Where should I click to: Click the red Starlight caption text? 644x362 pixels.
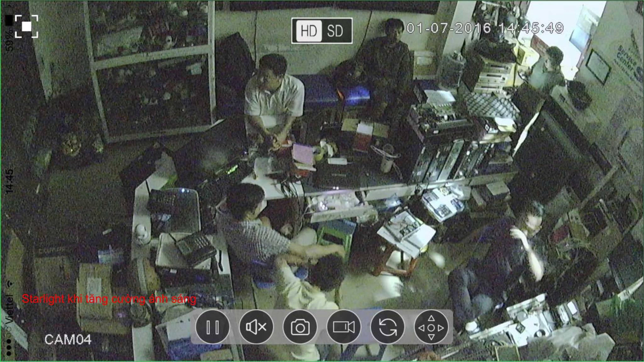point(109,299)
